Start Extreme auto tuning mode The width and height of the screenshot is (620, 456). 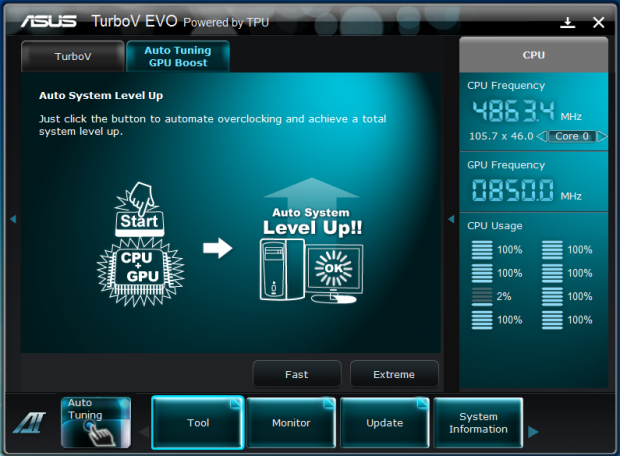coord(394,374)
